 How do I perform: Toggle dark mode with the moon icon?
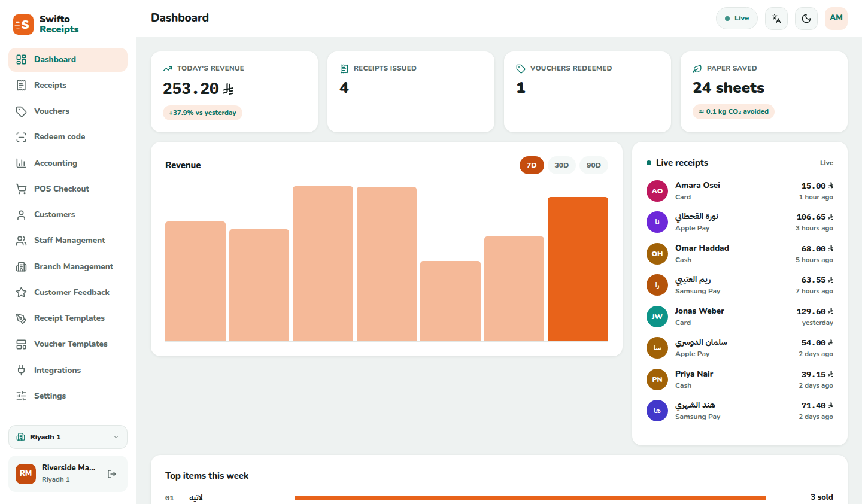pyautogui.click(x=806, y=19)
